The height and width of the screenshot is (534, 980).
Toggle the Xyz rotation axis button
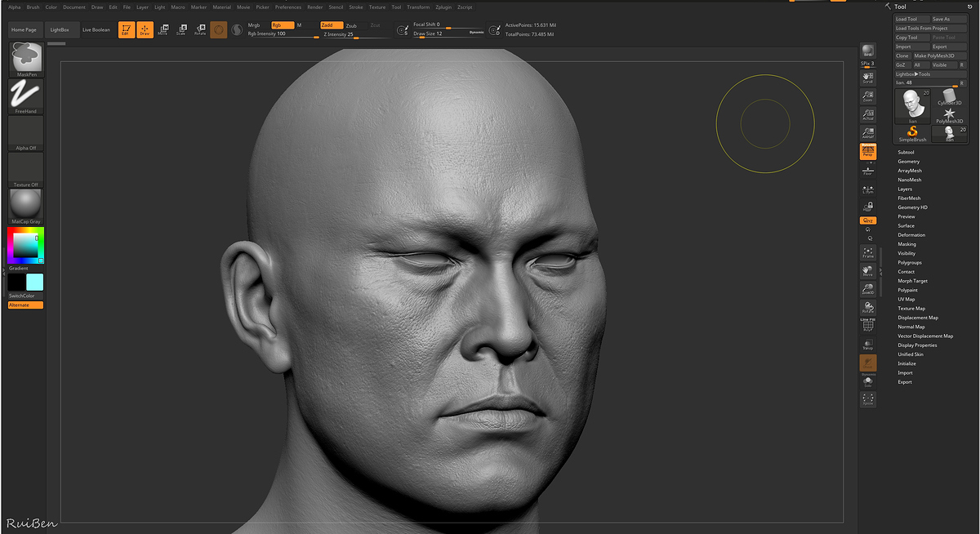coord(868,220)
